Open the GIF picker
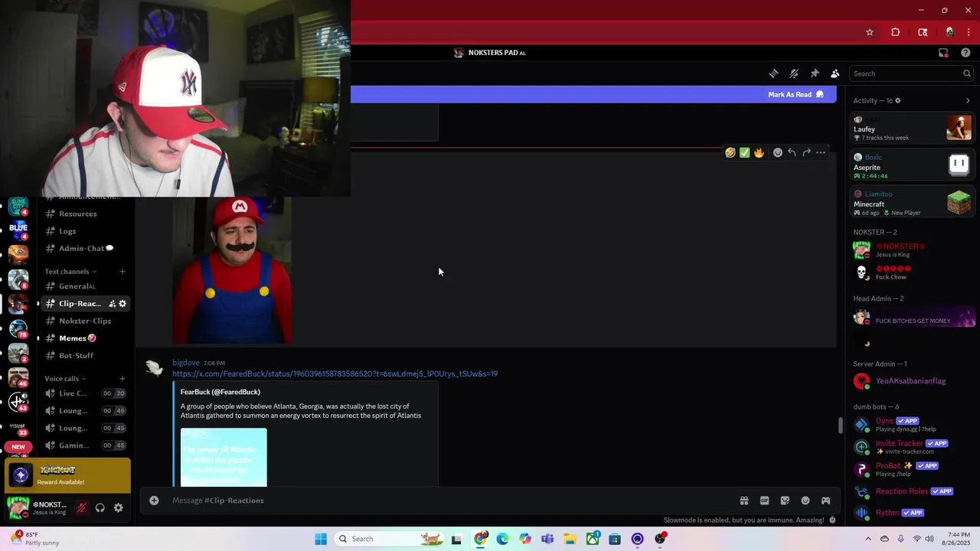The height and width of the screenshot is (551, 980). [x=764, y=500]
